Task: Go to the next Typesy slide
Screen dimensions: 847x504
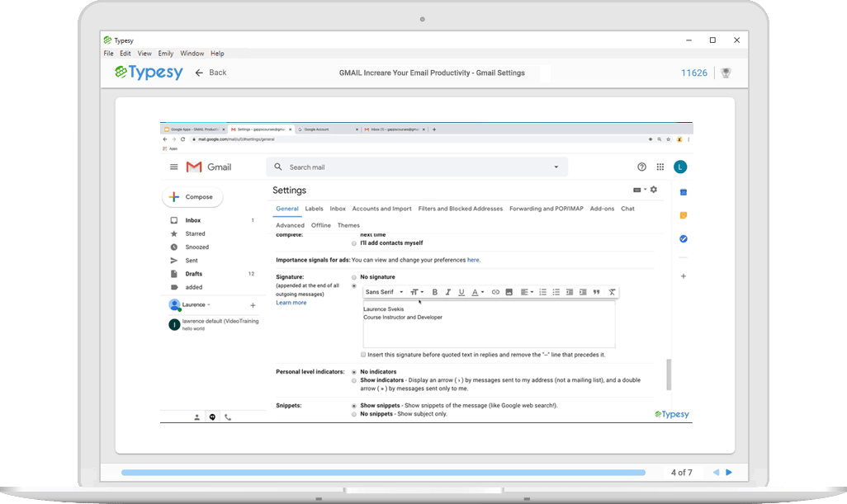Action: tap(729, 472)
